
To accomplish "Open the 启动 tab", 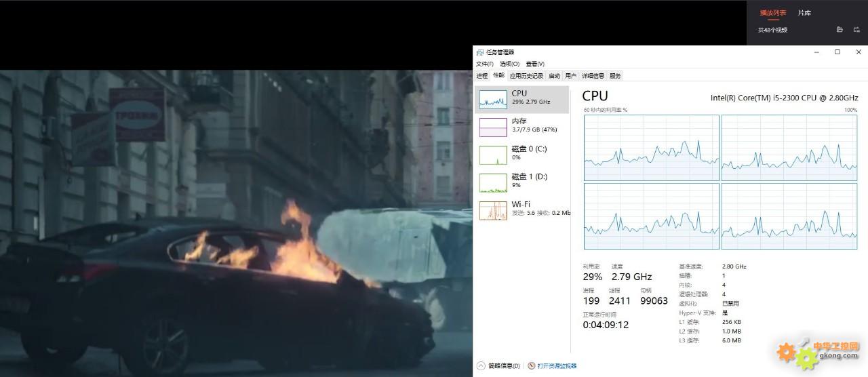I will click(554, 76).
